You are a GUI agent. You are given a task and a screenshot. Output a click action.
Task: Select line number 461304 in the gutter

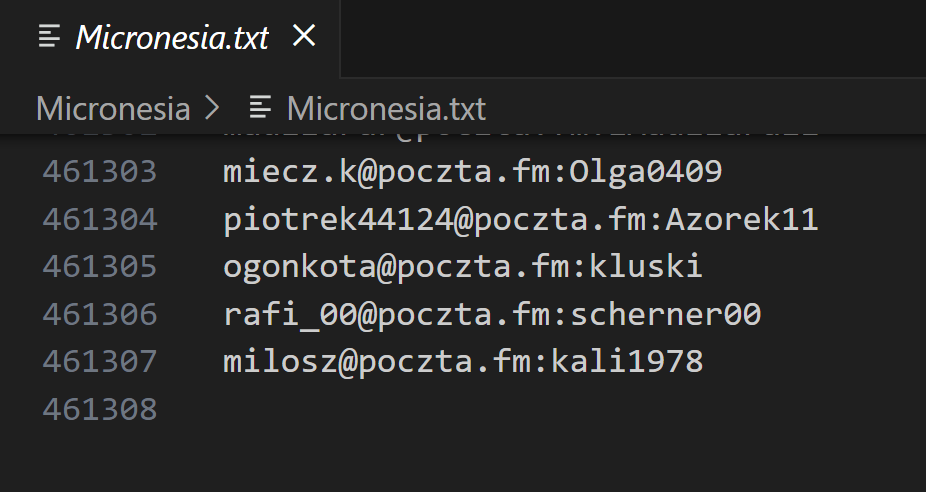coord(99,219)
